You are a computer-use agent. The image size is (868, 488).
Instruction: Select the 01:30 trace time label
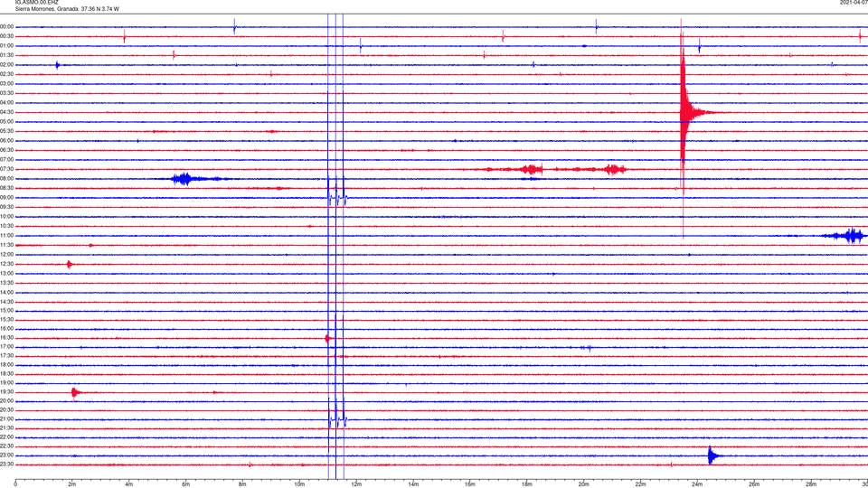[7, 55]
